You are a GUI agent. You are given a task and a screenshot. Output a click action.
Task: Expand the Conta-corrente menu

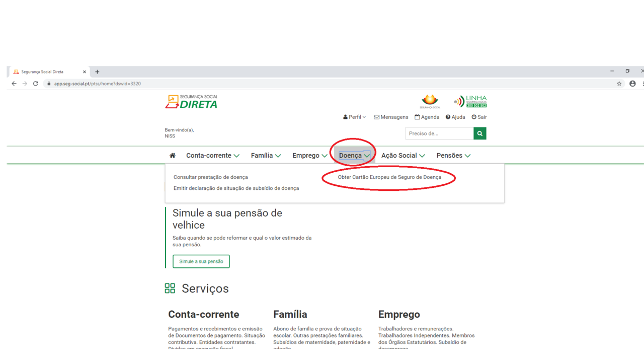212,156
